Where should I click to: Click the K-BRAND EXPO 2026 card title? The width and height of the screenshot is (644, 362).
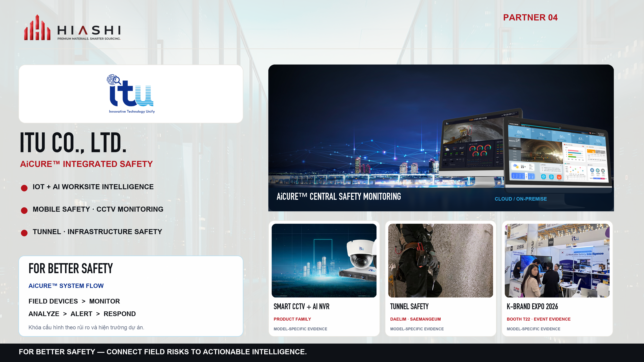532,307
